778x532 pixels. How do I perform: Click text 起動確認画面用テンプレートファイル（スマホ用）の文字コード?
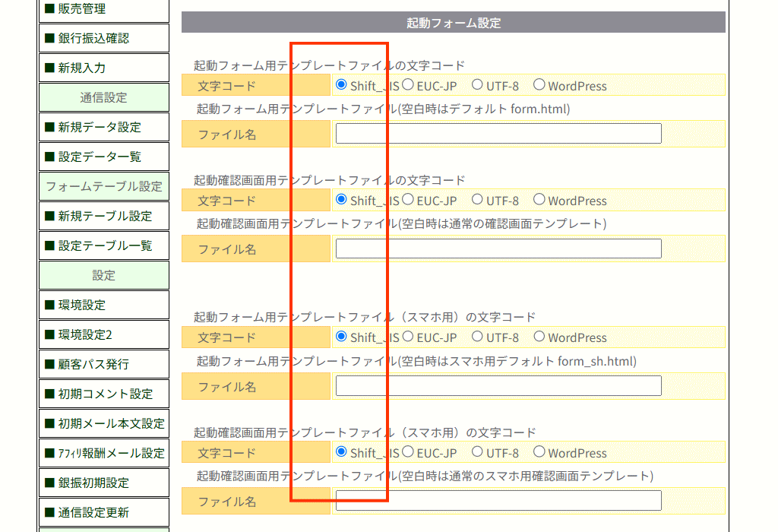tap(365, 432)
